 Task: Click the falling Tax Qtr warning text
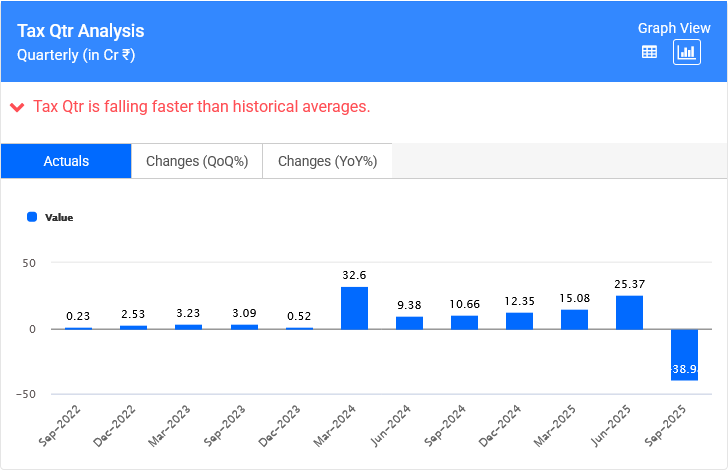click(201, 107)
